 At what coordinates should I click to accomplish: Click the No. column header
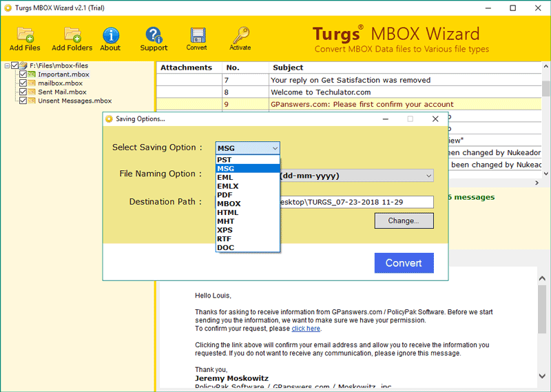tap(245, 68)
